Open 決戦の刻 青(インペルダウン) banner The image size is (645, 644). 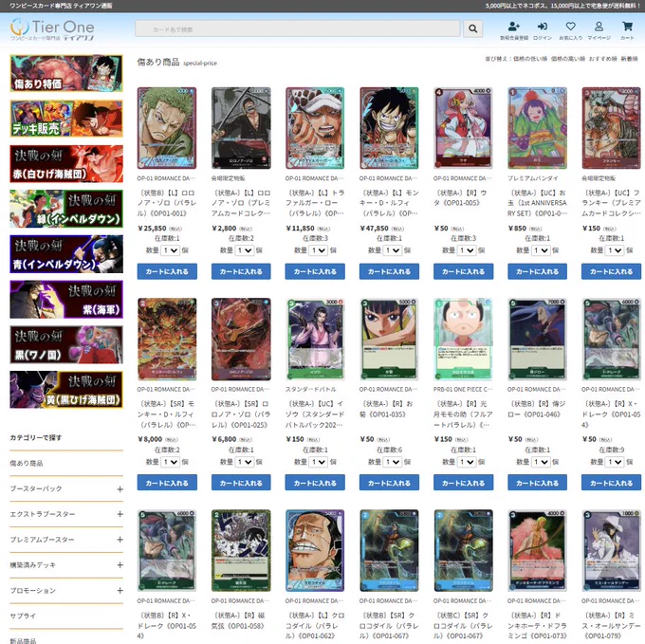coord(66,254)
